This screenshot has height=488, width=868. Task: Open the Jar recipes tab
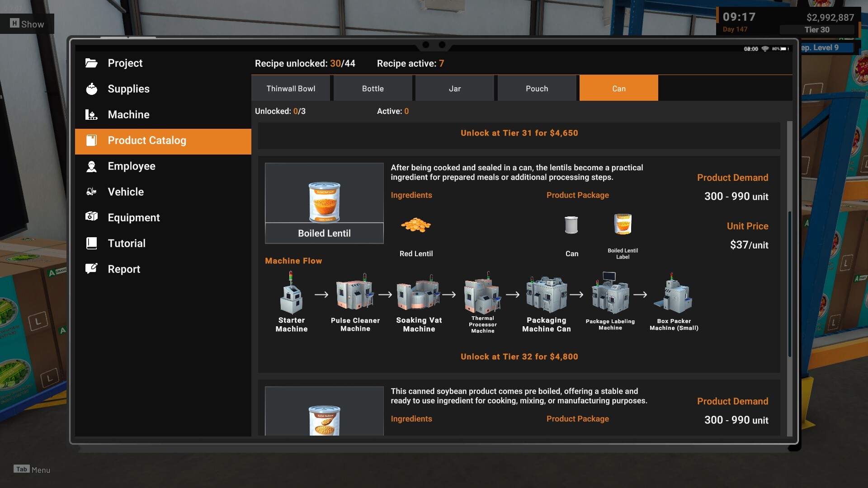coord(454,89)
